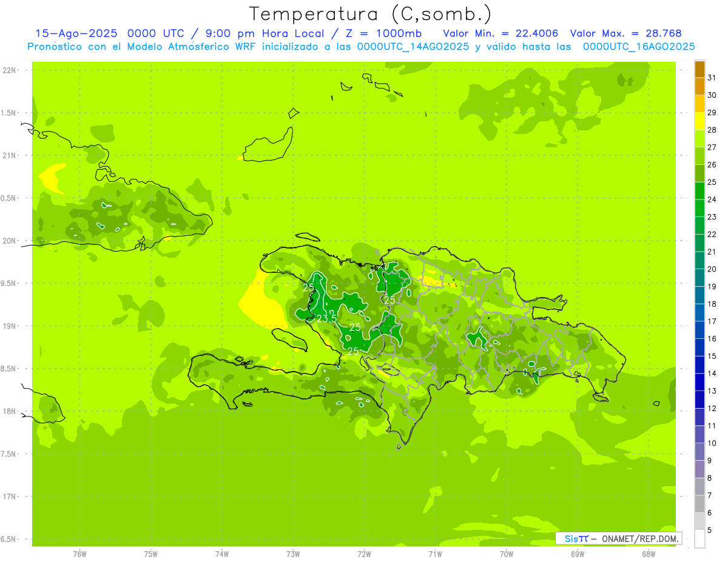
Task: Click the "70W" longitude label
Action: [x=507, y=554]
